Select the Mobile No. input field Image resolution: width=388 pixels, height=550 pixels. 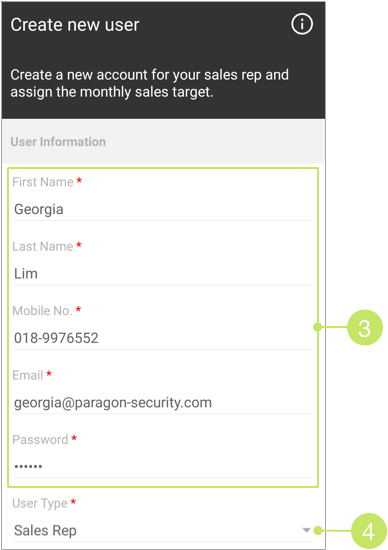point(163,338)
